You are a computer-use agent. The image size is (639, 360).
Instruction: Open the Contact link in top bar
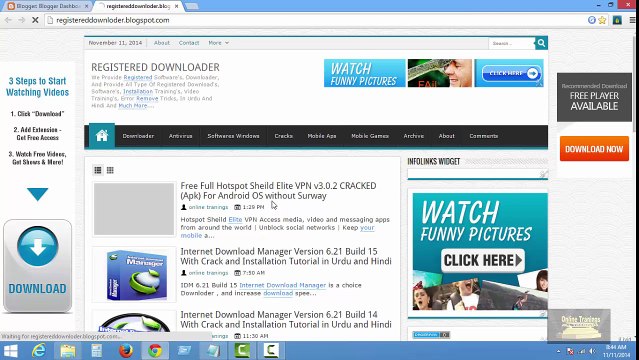tap(189, 43)
